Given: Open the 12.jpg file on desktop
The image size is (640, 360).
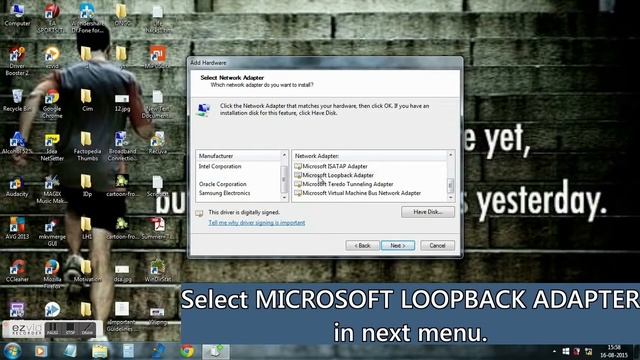Looking at the screenshot, I should (x=122, y=103).
